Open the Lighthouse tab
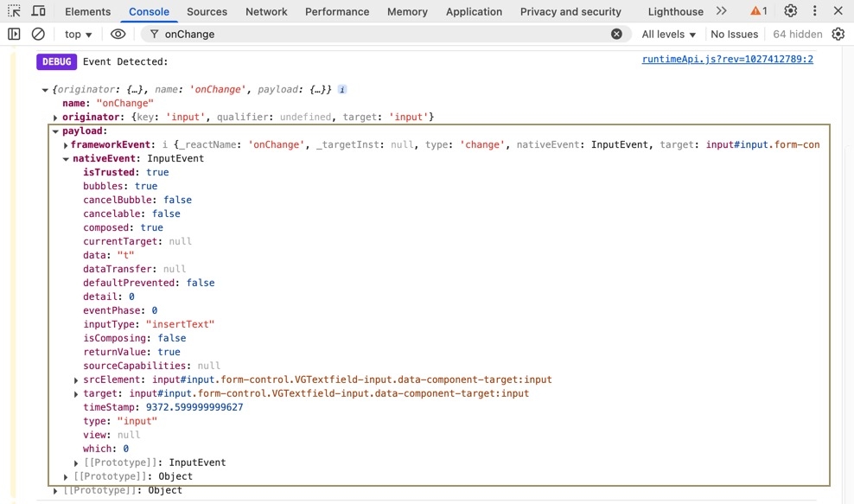 click(675, 11)
